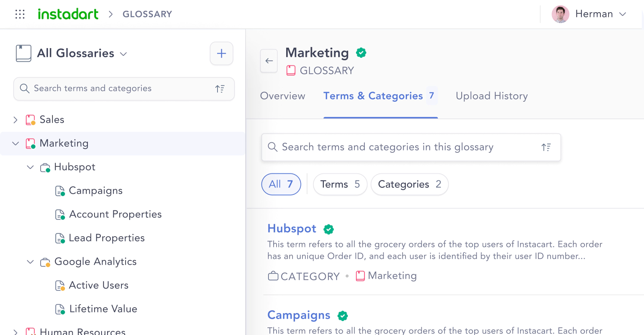Click the Sales glossary icon
This screenshot has width=644, height=335.
(x=31, y=120)
